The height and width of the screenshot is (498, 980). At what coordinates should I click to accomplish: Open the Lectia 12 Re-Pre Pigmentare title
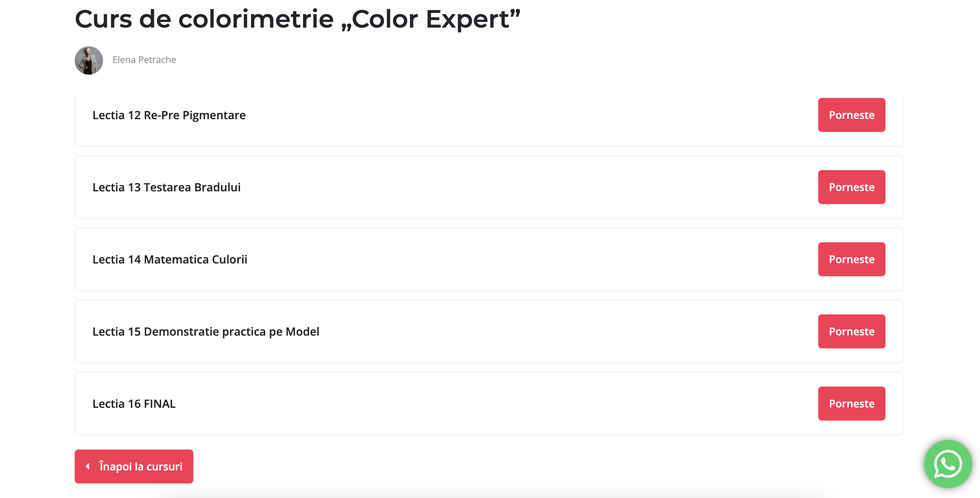click(x=169, y=115)
